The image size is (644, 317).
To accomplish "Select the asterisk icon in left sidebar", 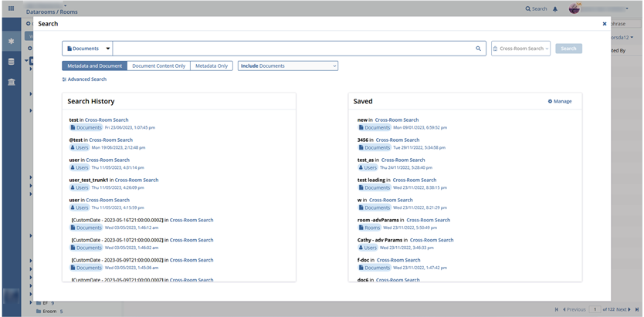I will (x=11, y=41).
